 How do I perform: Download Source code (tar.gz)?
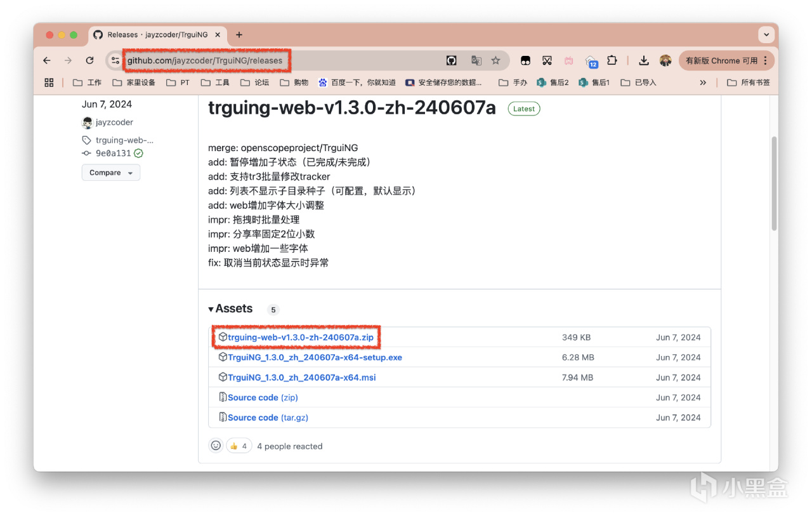tap(268, 418)
